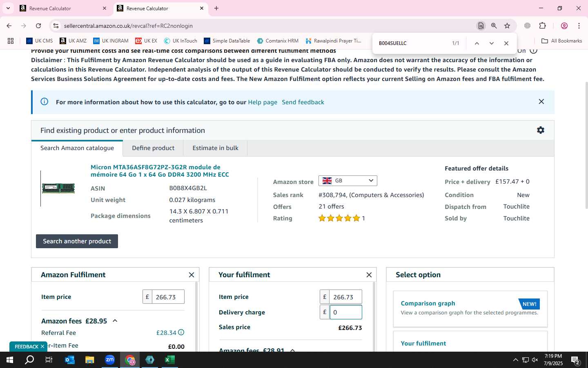Viewport: 588px width, 368px height.
Task: Open the Windows notification center
Action: (x=576, y=360)
